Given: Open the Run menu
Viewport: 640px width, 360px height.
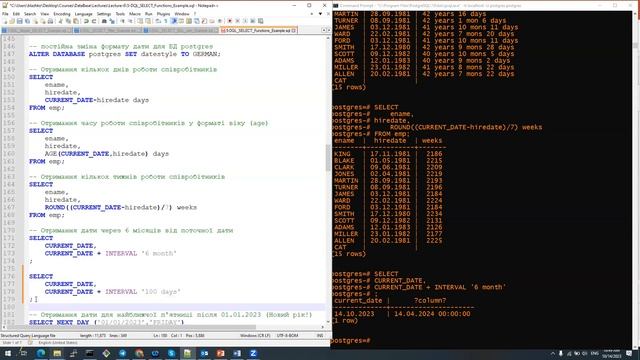Looking at the screenshot, I should pos(149,14).
